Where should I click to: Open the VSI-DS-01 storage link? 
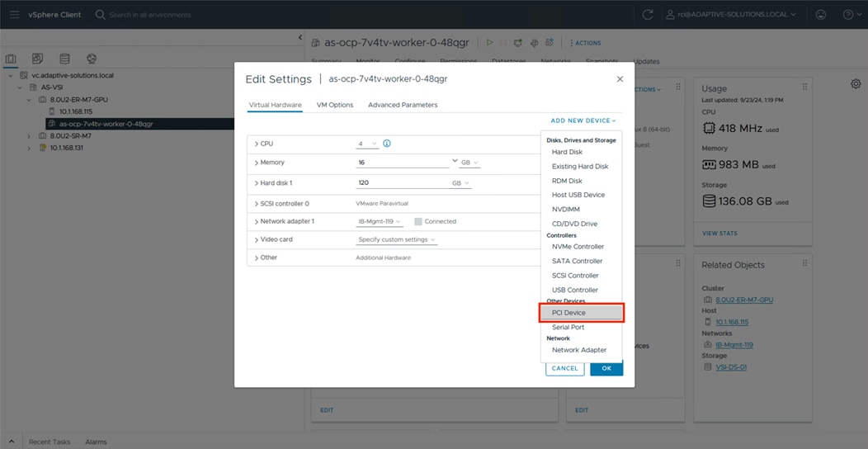click(x=731, y=366)
